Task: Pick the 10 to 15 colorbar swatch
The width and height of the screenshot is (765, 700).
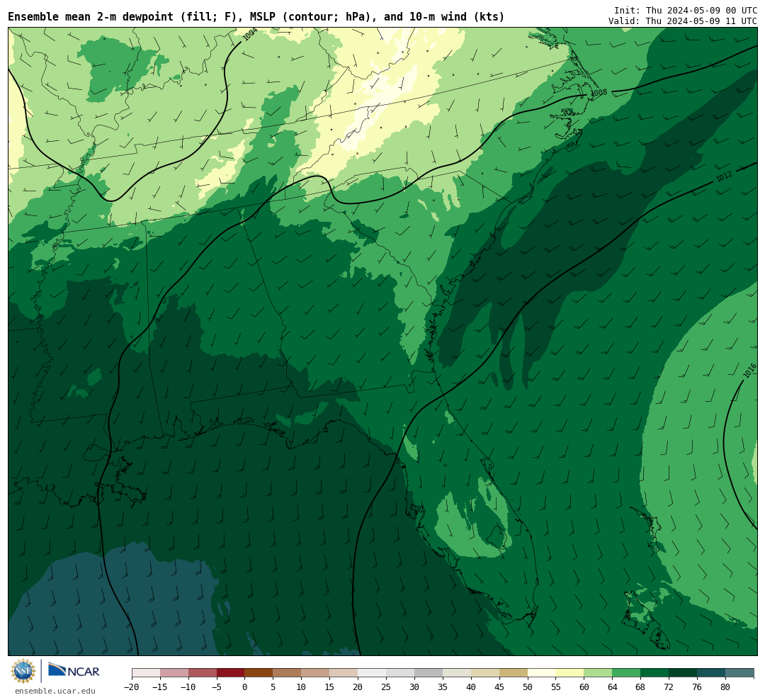Action: click(316, 673)
